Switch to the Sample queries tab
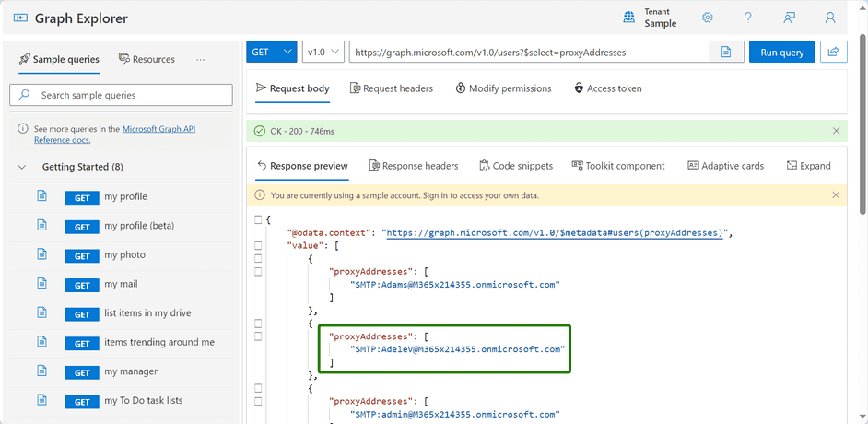 click(59, 59)
